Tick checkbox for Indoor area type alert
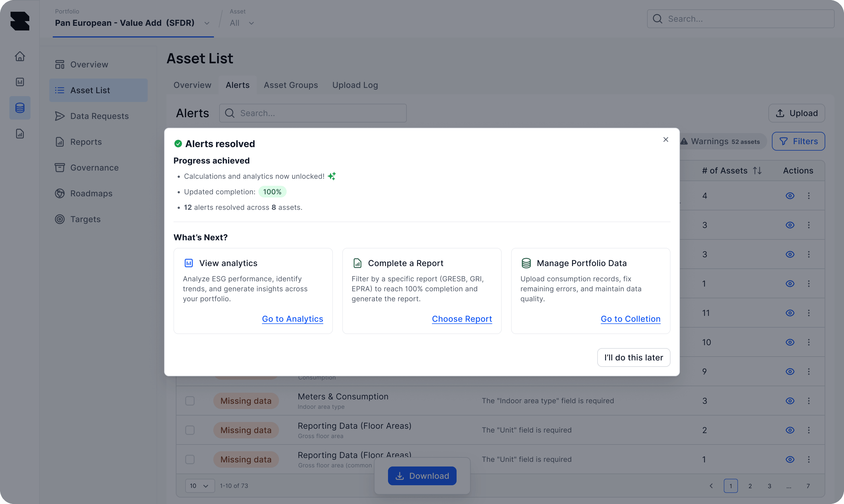Image resolution: width=844 pixels, height=504 pixels. click(x=190, y=401)
